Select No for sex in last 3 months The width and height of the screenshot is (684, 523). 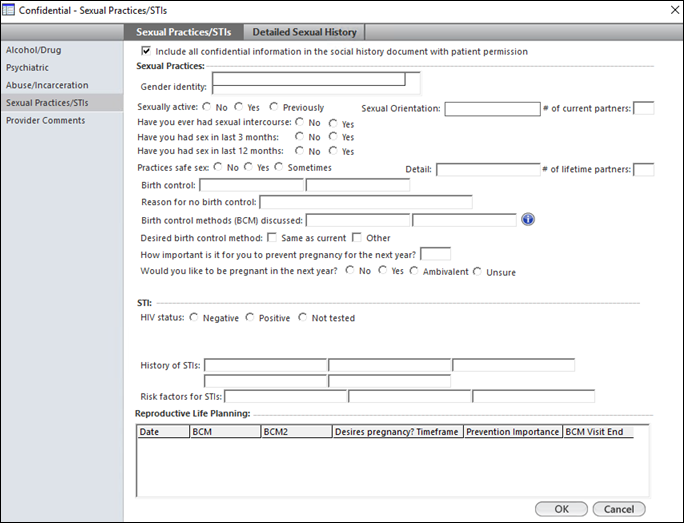[300, 137]
